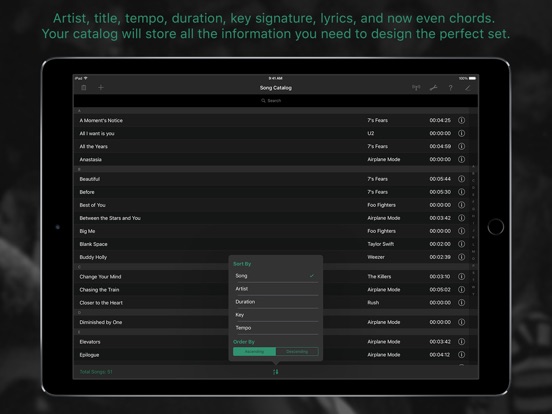Open info for Anastasia

[x=462, y=159]
